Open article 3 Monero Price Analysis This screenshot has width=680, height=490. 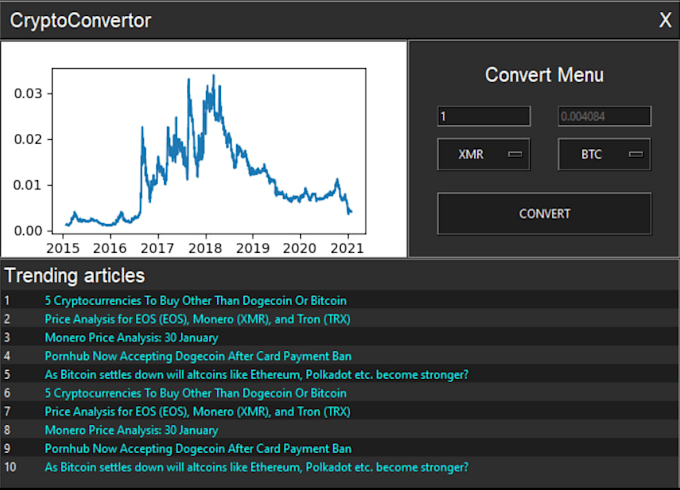point(131,337)
